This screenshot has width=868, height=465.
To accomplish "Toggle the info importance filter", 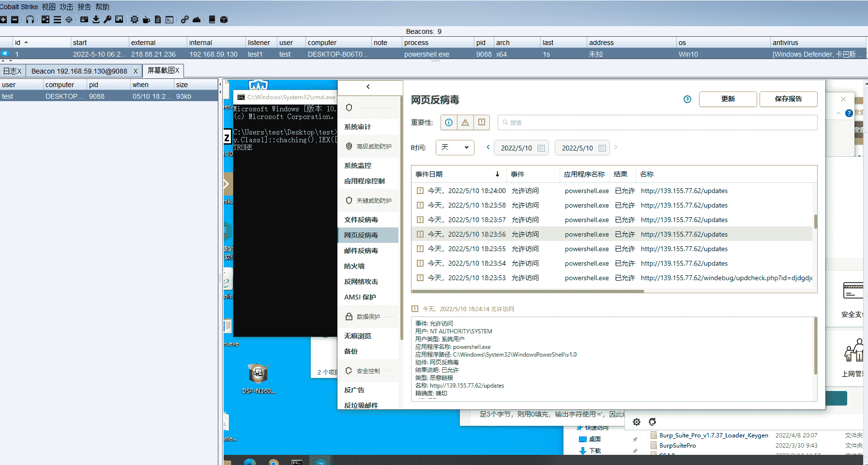I will tap(449, 122).
